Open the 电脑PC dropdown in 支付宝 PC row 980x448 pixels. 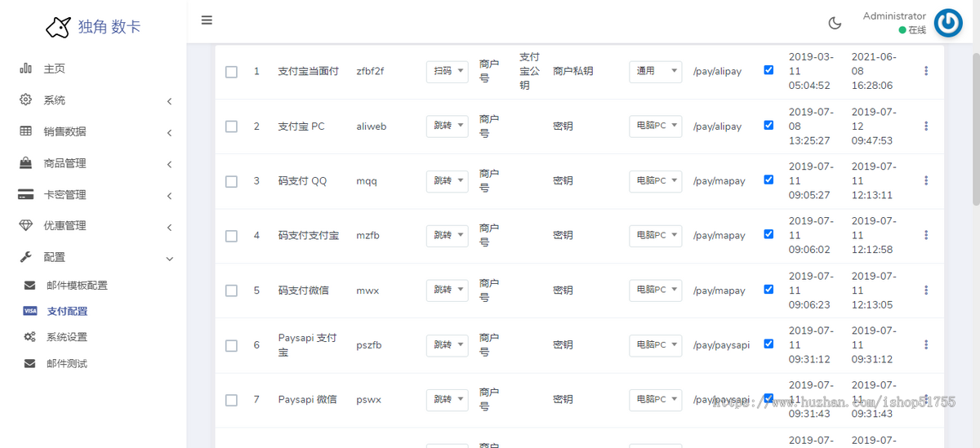pos(655,126)
